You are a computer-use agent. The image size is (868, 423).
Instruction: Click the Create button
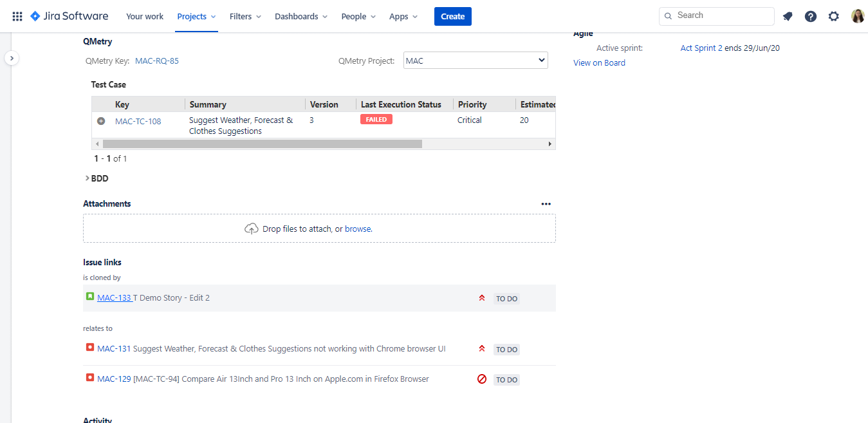pyautogui.click(x=453, y=17)
